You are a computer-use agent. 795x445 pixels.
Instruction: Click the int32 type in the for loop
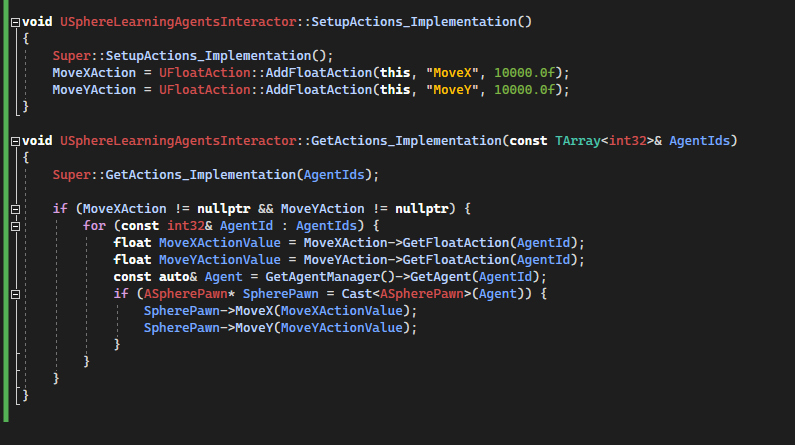click(186, 226)
